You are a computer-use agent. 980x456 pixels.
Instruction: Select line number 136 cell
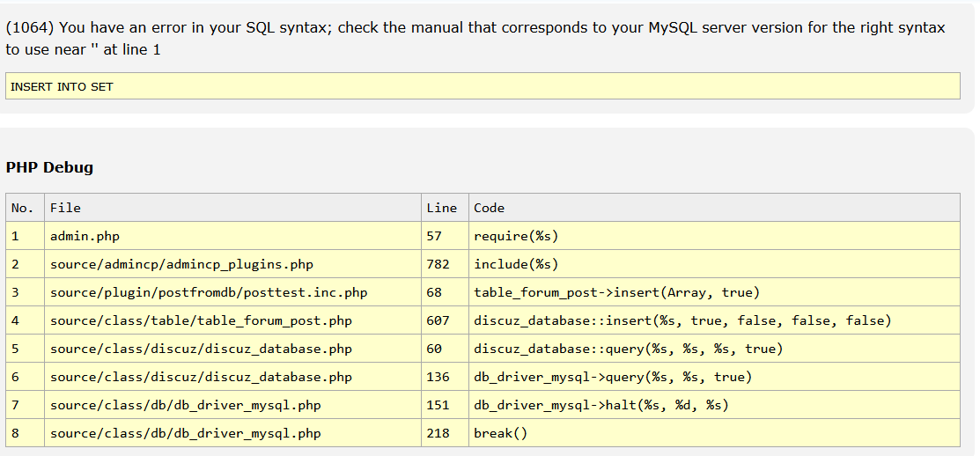tap(438, 377)
